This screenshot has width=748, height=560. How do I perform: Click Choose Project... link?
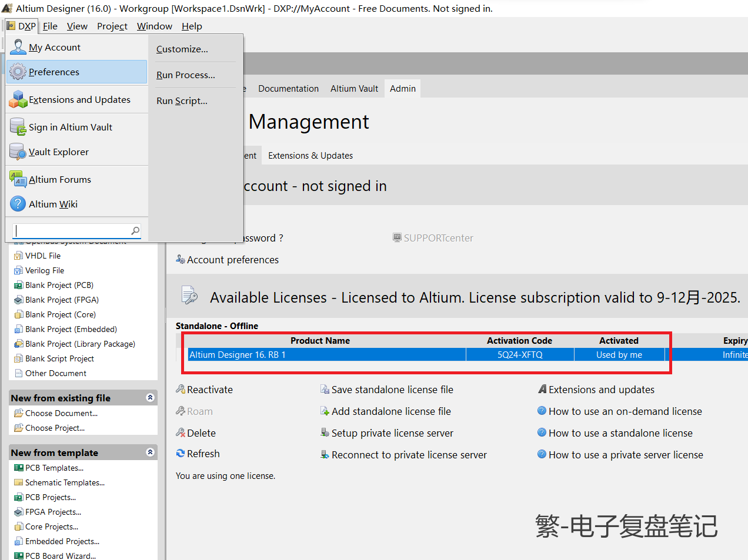click(55, 428)
